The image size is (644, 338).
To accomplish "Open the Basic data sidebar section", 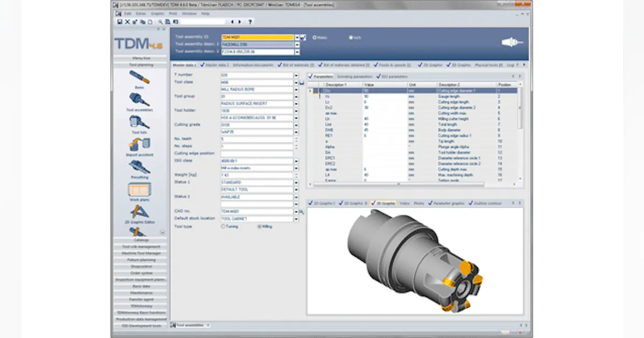I will pyautogui.click(x=141, y=286).
